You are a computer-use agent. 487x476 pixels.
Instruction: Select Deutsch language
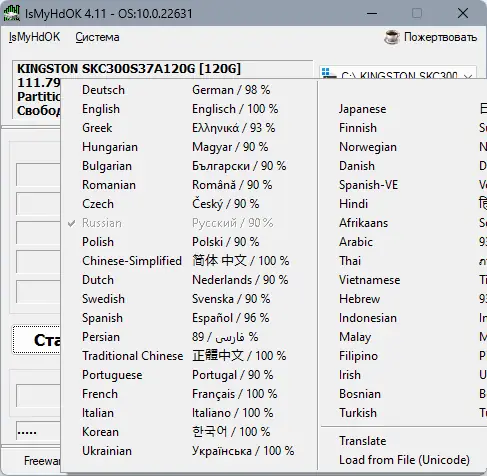coord(189,90)
